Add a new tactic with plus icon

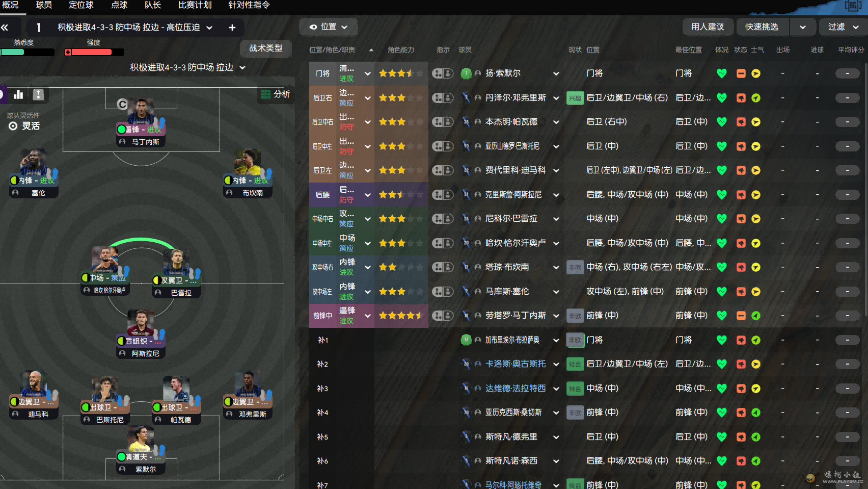point(232,28)
